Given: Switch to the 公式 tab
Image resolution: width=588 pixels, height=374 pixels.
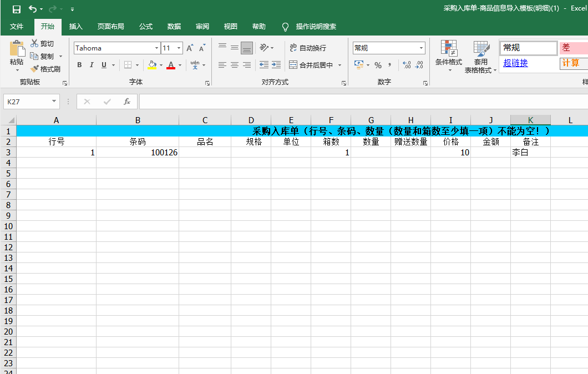Looking at the screenshot, I should point(146,26).
